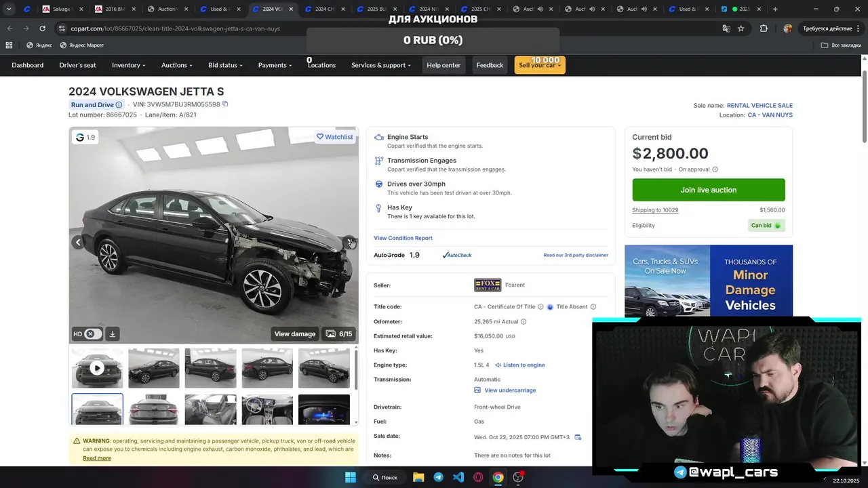Open the Все закладки bookmarks folder

(841, 45)
